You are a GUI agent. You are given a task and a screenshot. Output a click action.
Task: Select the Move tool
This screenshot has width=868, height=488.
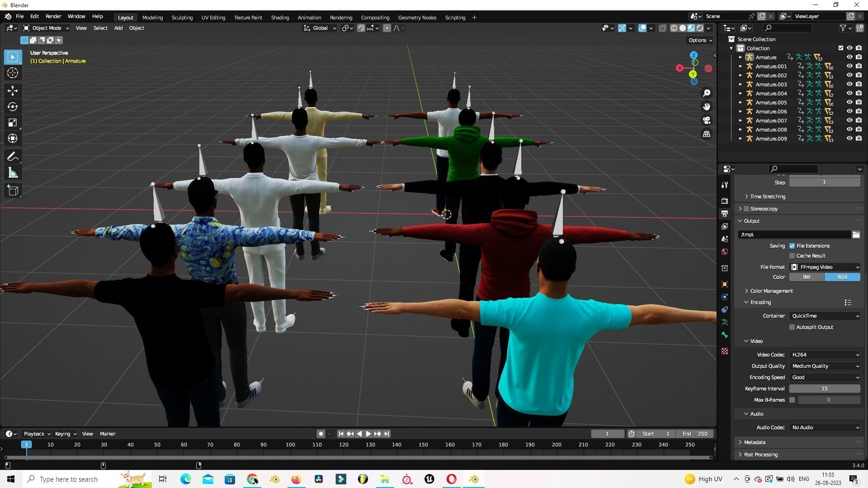13,91
